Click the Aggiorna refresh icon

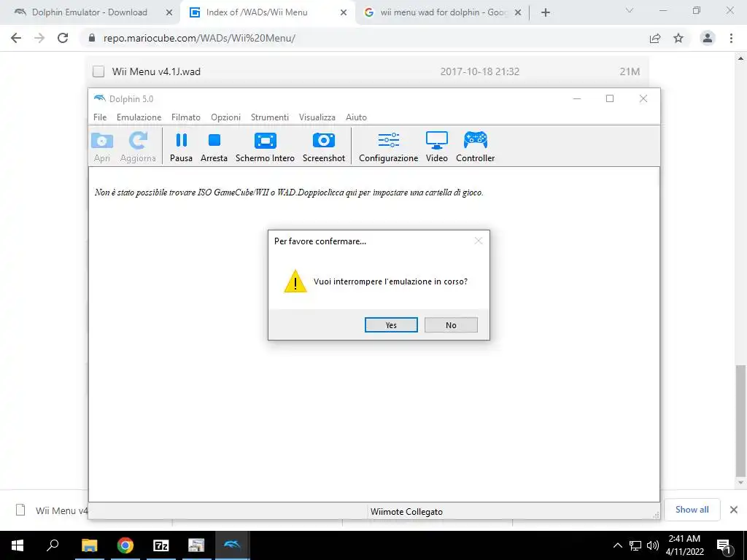point(138,147)
